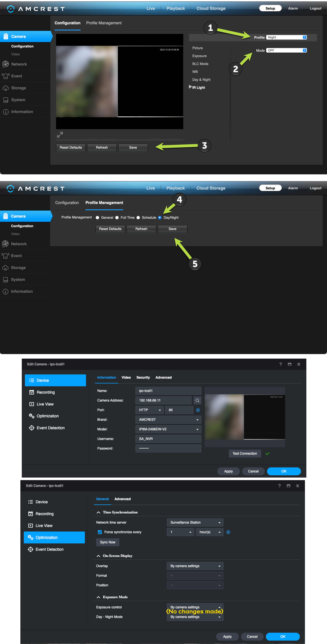This screenshot has height=644, width=327.
Task: Click Save under Profile Management radio options
Action: [172, 229]
